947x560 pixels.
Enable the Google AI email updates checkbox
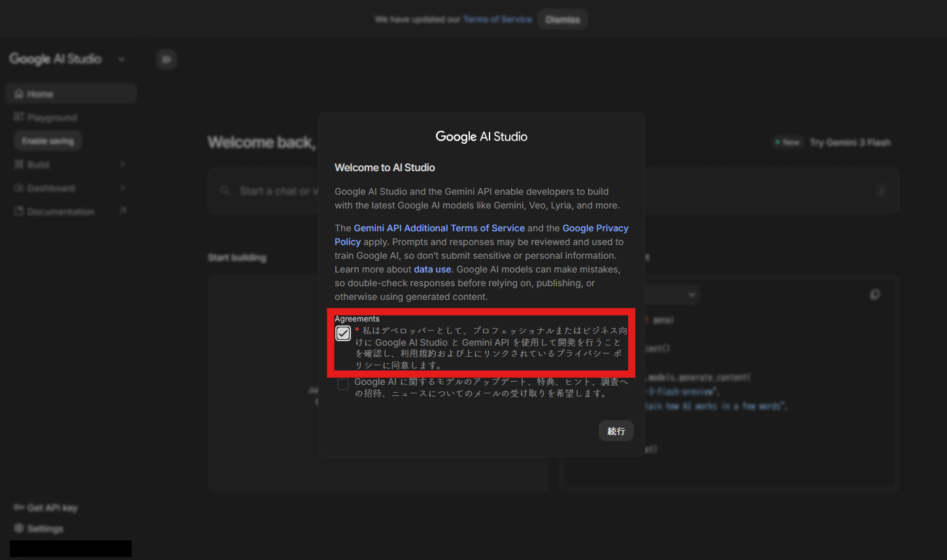[343, 384]
